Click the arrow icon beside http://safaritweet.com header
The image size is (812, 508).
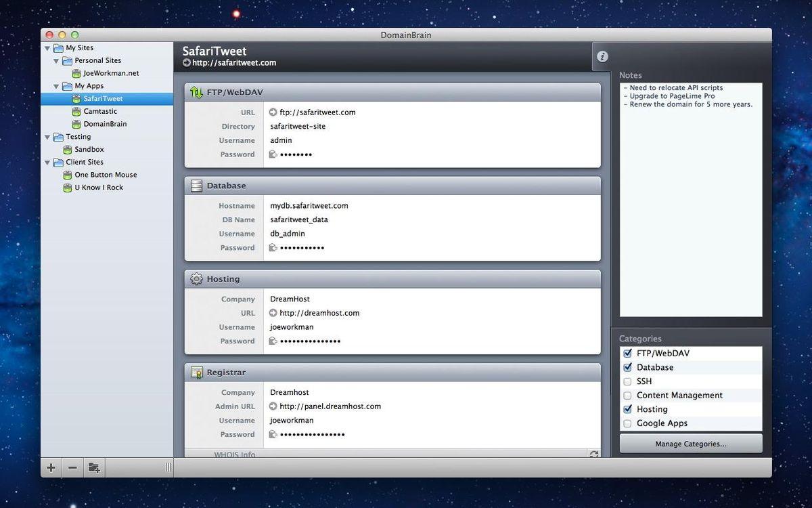pos(187,63)
